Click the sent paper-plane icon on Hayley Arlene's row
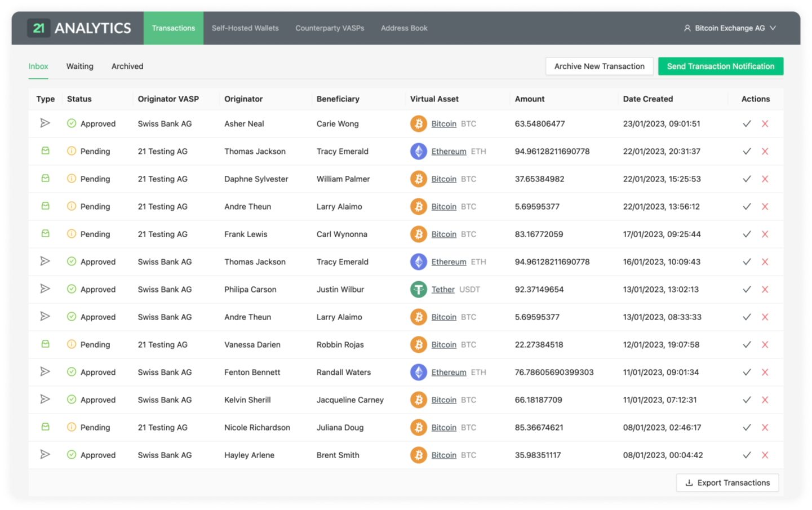 click(45, 455)
